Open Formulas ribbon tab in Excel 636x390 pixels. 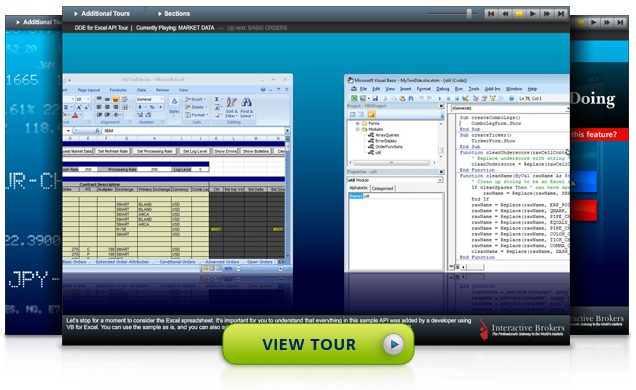(118, 90)
